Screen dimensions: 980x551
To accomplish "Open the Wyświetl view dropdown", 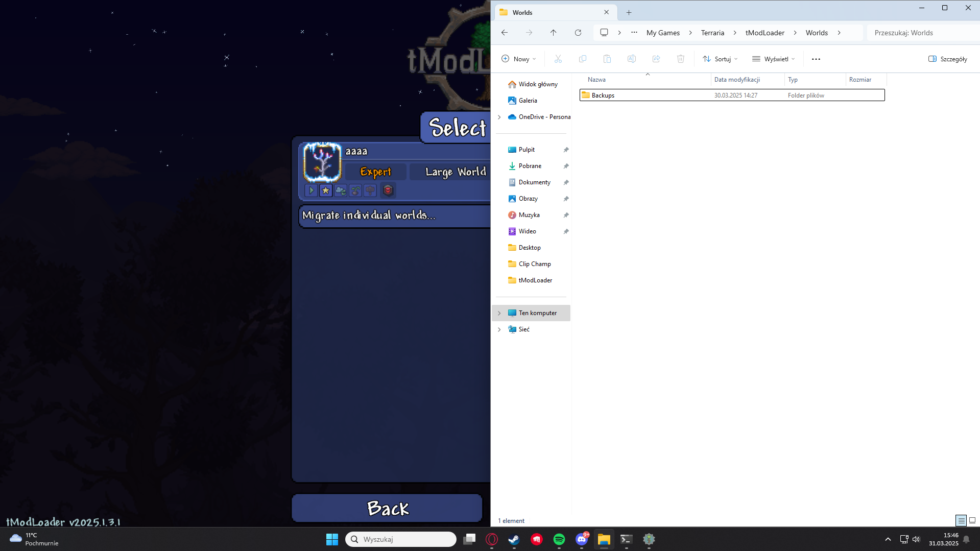I will pos(774,59).
